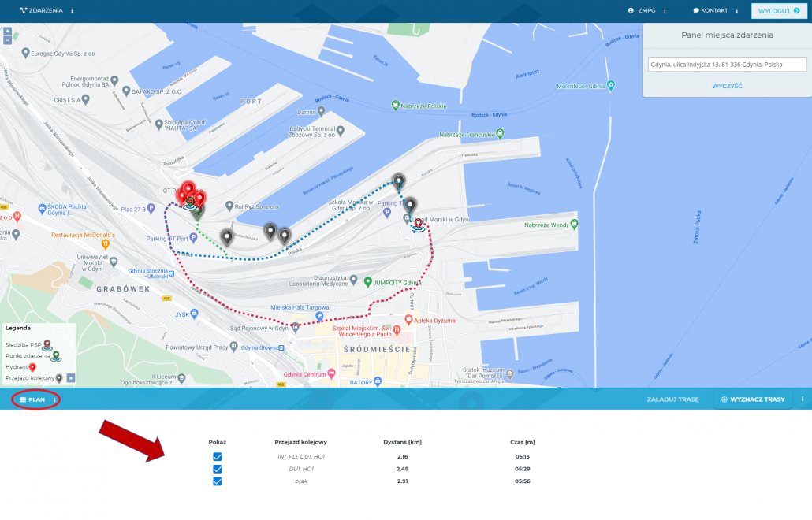Click the info icon beside WYZNACZ TRASY

[x=803, y=399]
